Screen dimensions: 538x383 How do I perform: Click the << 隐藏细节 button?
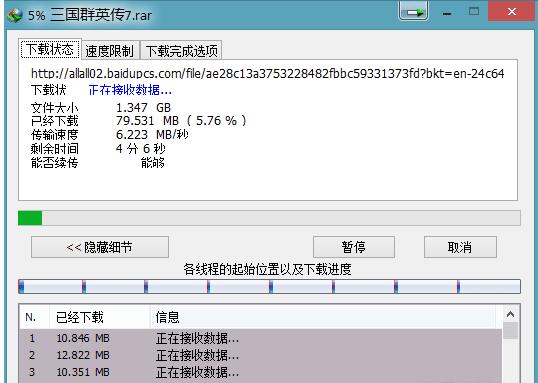[x=100, y=247]
